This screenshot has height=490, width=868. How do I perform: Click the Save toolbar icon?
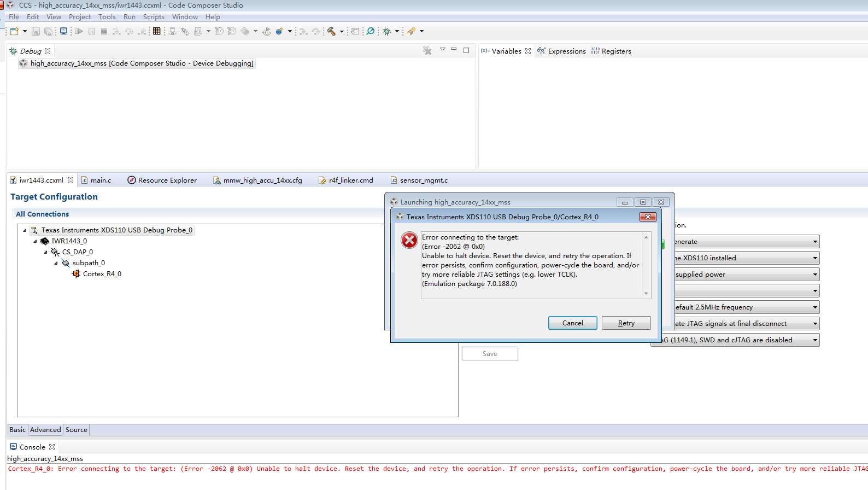tap(36, 31)
